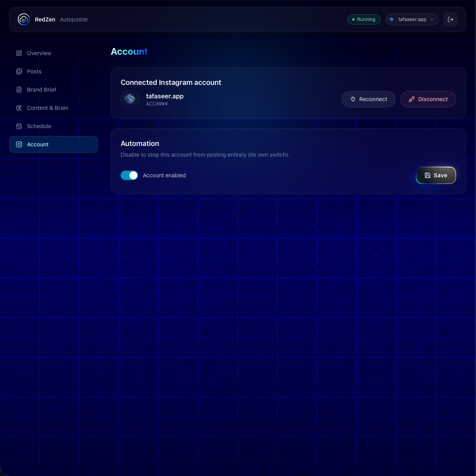This screenshot has height=476, width=476.
Task: Click the Reconnect button
Action: [369, 99]
